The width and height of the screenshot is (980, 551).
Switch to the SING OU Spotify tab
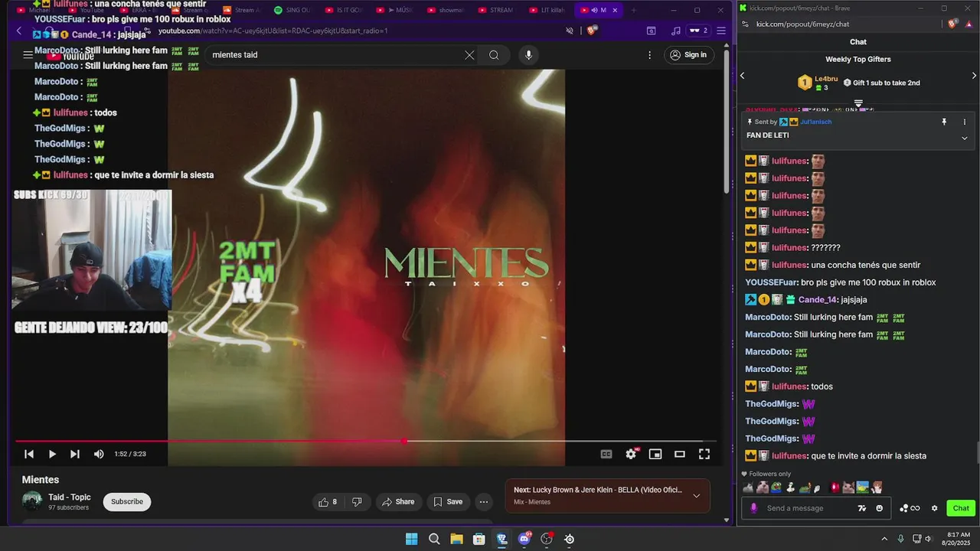click(292, 10)
